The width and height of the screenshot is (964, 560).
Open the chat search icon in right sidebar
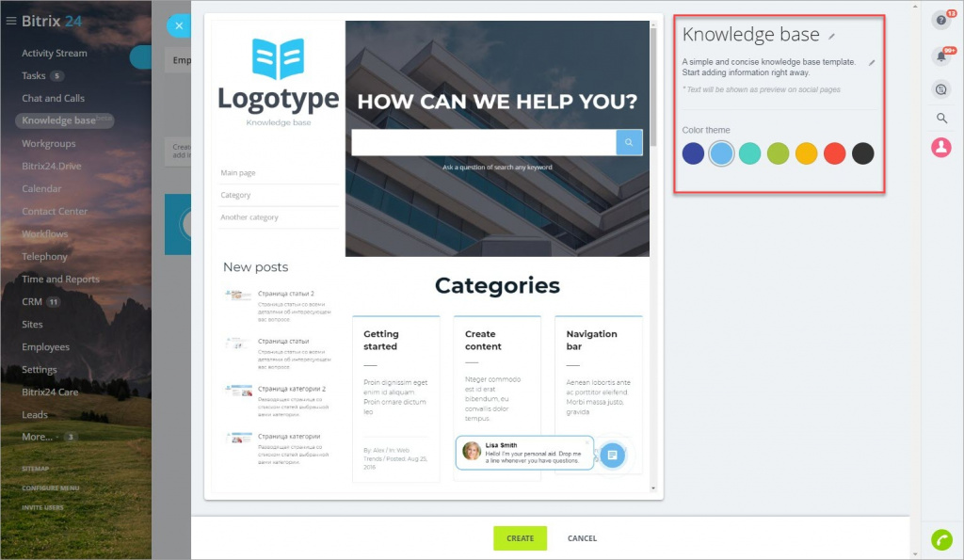pyautogui.click(x=941, y=89)
